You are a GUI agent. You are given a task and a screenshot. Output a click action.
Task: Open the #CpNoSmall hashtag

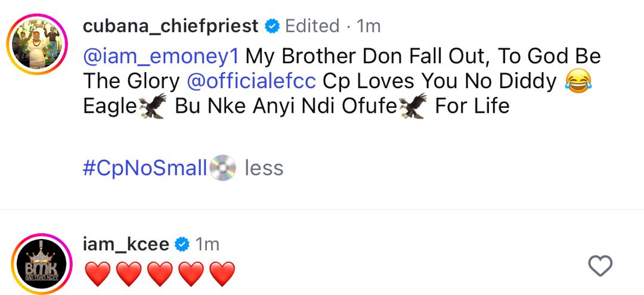(145, 168)
